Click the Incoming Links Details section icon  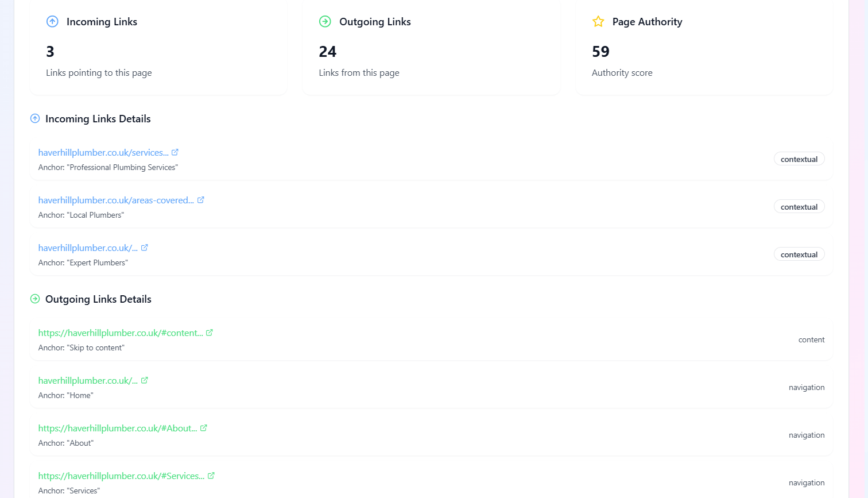35,118
